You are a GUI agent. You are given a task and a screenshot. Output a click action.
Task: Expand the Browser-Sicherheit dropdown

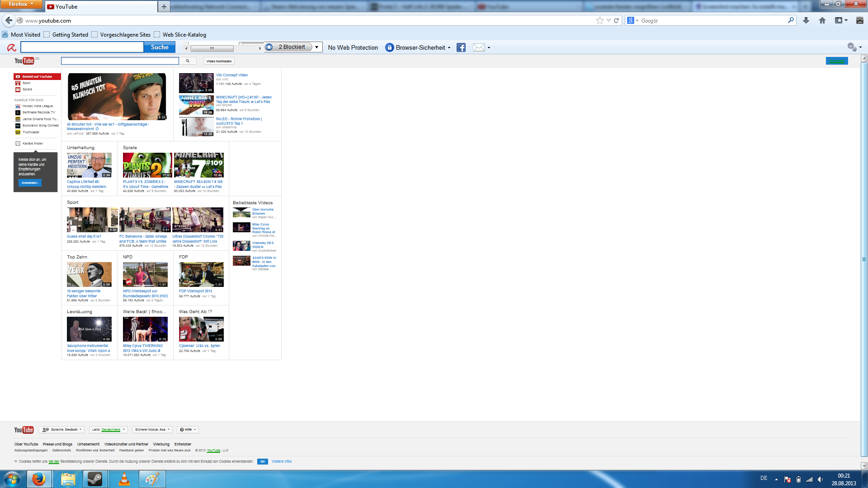coord(449,47)
